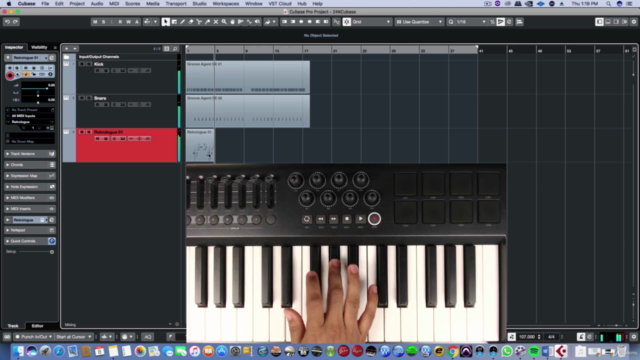Switch to the Editor tab at bottom
Image resolution: width=640 pixels, height=360 pixels.
coord(38,326)
